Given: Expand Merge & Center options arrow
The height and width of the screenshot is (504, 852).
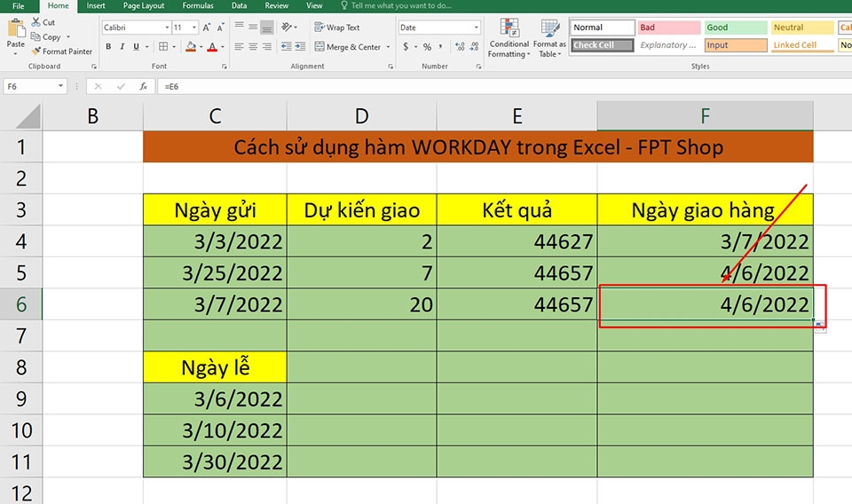Looking at the screenshot, I should pos(388,47).
